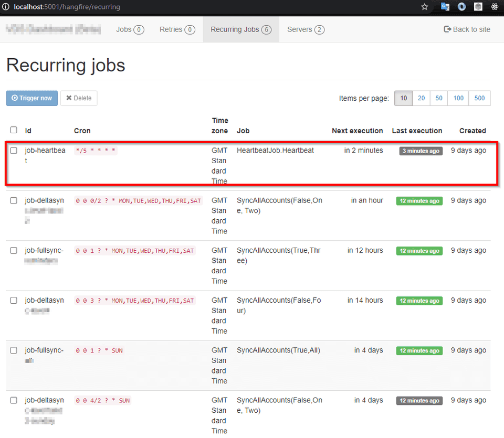
Task: Open the Retries tab
Action: click(177, 29)
